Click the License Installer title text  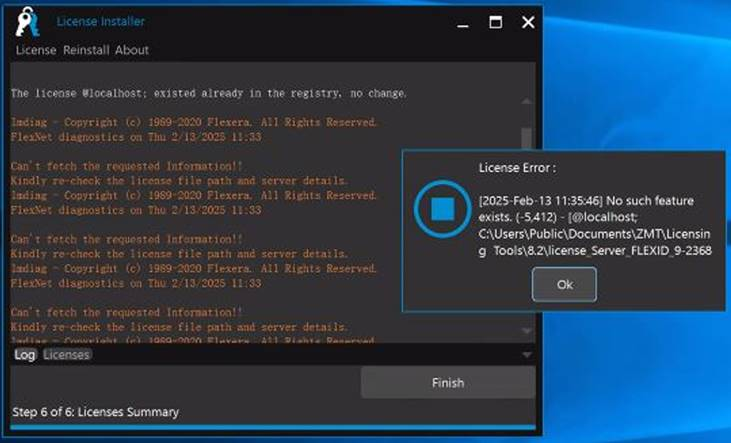click(x=101, y=21)
